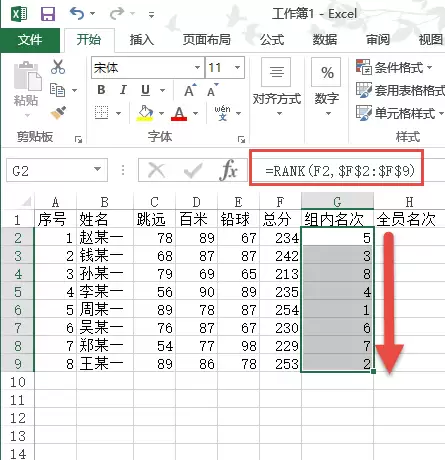Image resolution: width=445 pixels, height=460 pixels.
Task: Click the total score cell 213
Action: tap(280, 274)
